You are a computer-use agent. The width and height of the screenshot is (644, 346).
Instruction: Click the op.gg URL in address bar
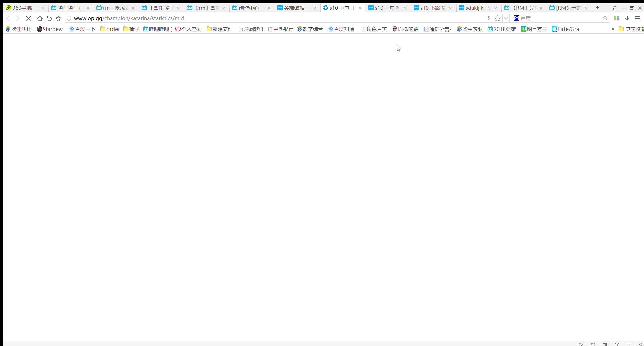pos(129,18)
